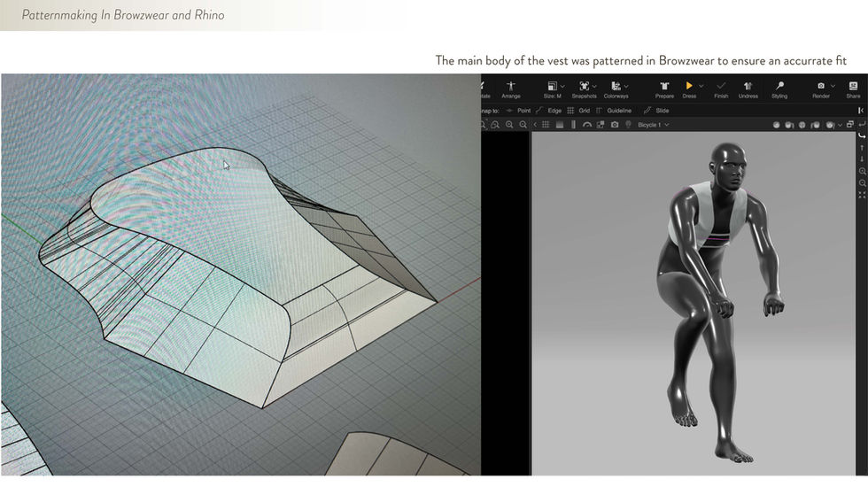Open the dropdown arrow next to Dress
This screenshot has width=868, height=487.
click(x=701, y=87)
